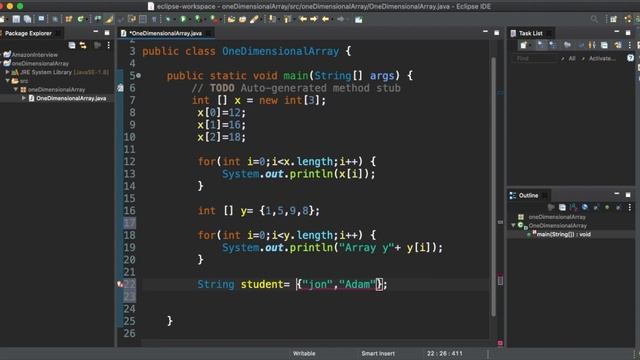Toggle Link with Editor in Package Explorer
Viewport: 640px width, 360px height.
[x=83, y=45]
